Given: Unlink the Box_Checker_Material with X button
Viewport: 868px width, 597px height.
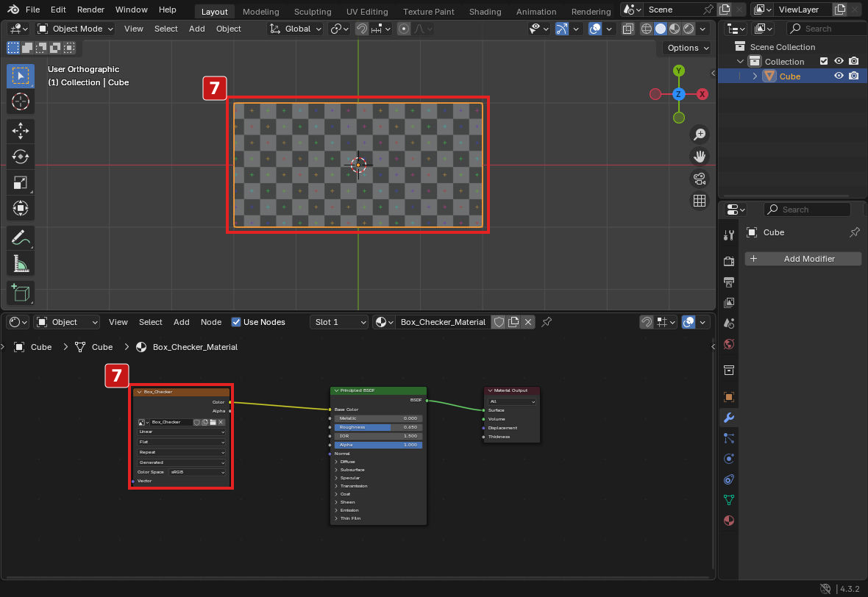Looking at the screenshot, I should pos(528,322).
